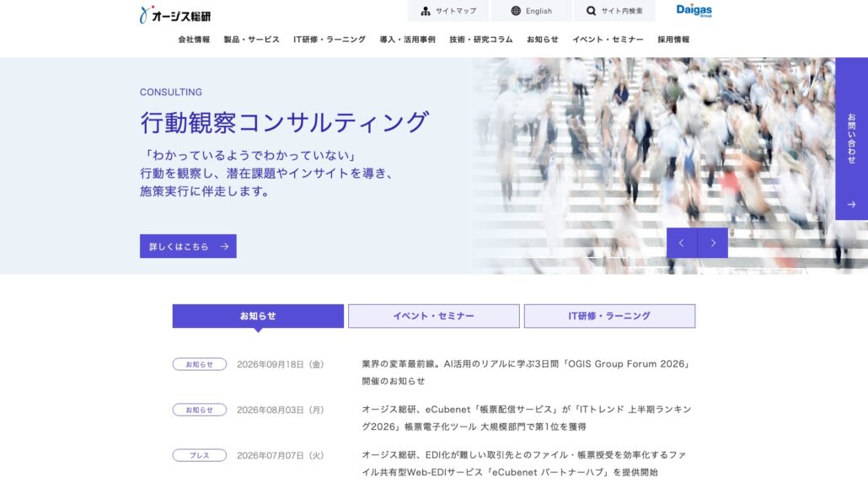Click the オージス総研 logo
This screenshot has height=488, width=868.
point(175,15)
